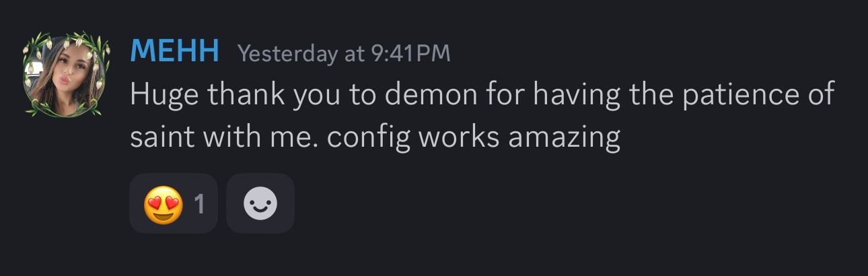Click the word "Yesterday" in the timestamp
The image size is (868, 276).
click(287, 53)
